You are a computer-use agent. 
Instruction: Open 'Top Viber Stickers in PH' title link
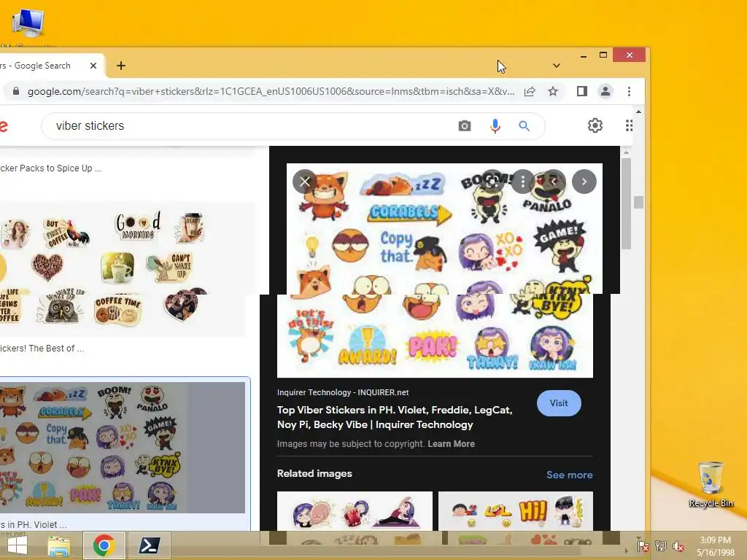(x=395, y=417)
